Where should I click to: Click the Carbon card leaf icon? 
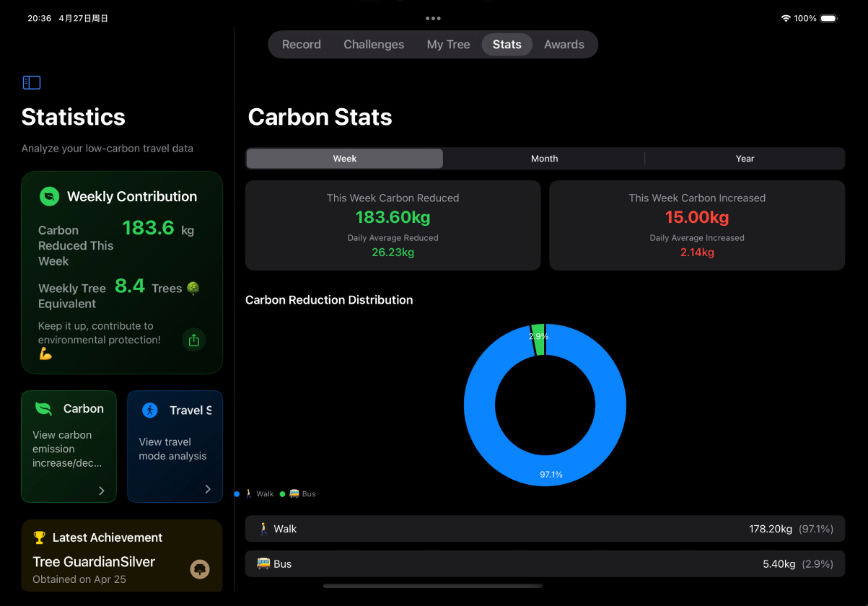[x=44, y=408]
